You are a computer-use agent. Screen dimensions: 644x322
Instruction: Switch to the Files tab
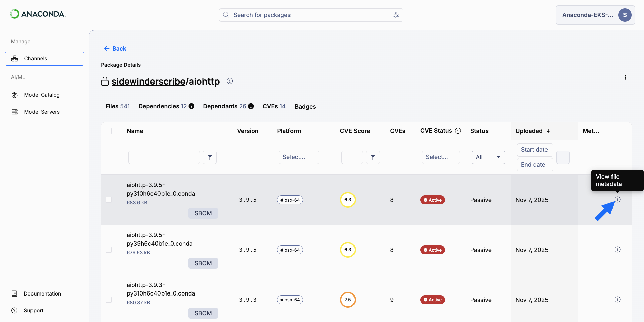click(117, 106)
